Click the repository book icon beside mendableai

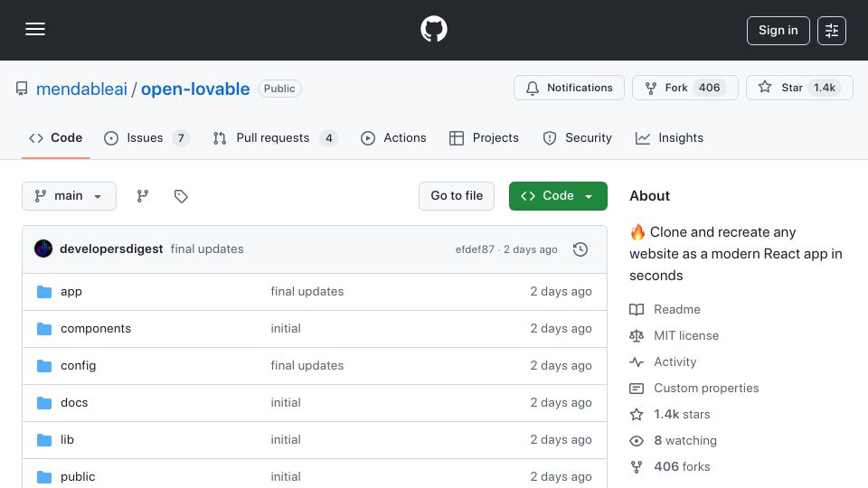[x=22, y=89]
